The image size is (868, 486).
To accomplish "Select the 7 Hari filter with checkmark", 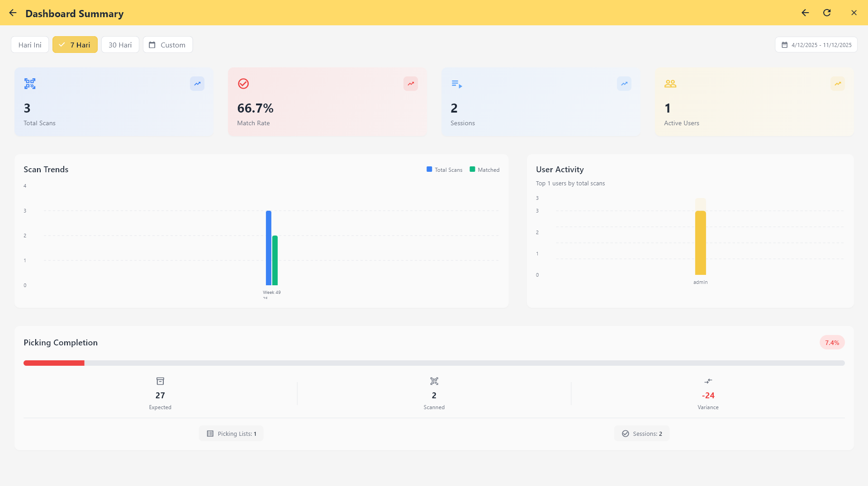I will pos(75,44).
